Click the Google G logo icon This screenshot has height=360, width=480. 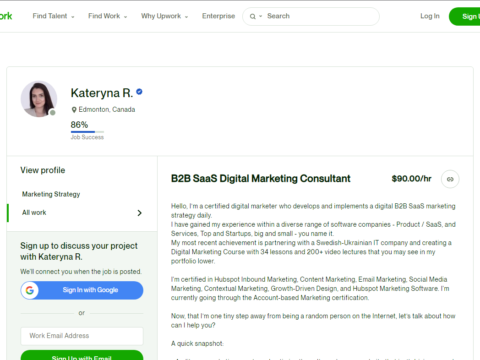tap(30, 290)
